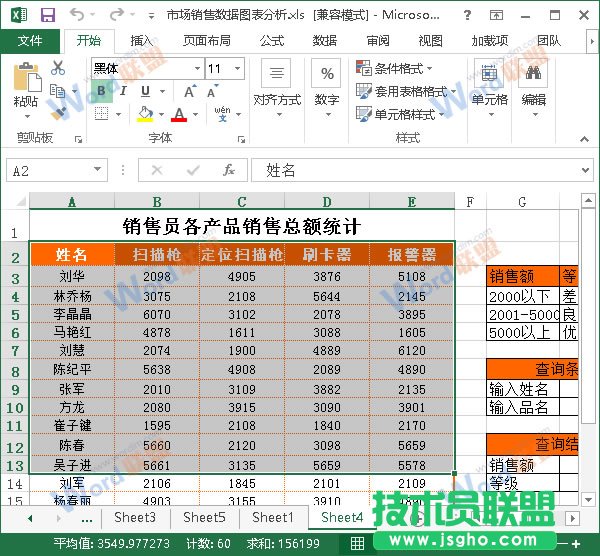This screenshot has width=600, height=556.
Task: Click the 条件格式 conditional formatting icon
Action: point(364,68)
